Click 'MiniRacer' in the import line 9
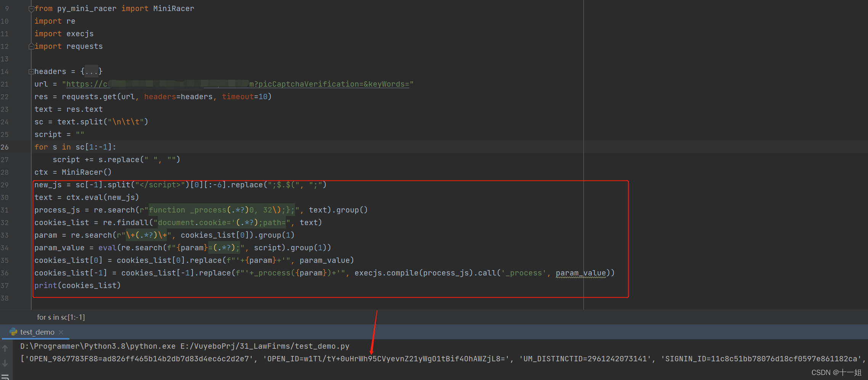Screen dimensions: 868x380 click(x=173, y=8)
